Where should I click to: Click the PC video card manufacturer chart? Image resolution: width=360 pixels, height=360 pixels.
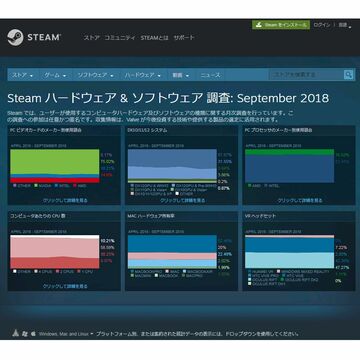coord(55,166)
